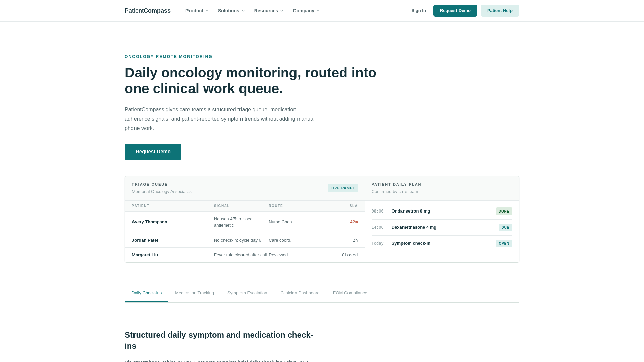Open the Symptom Escalation tab

(x=247, y=293)
